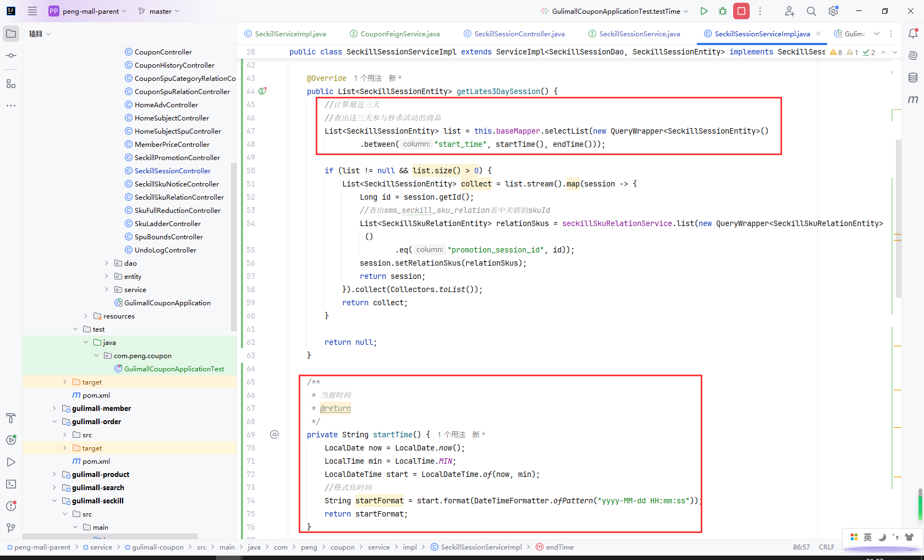The height and width of the screenshot is (560, 924).
Task: Expand the gulimall-member module
Action: click(54, 409)
